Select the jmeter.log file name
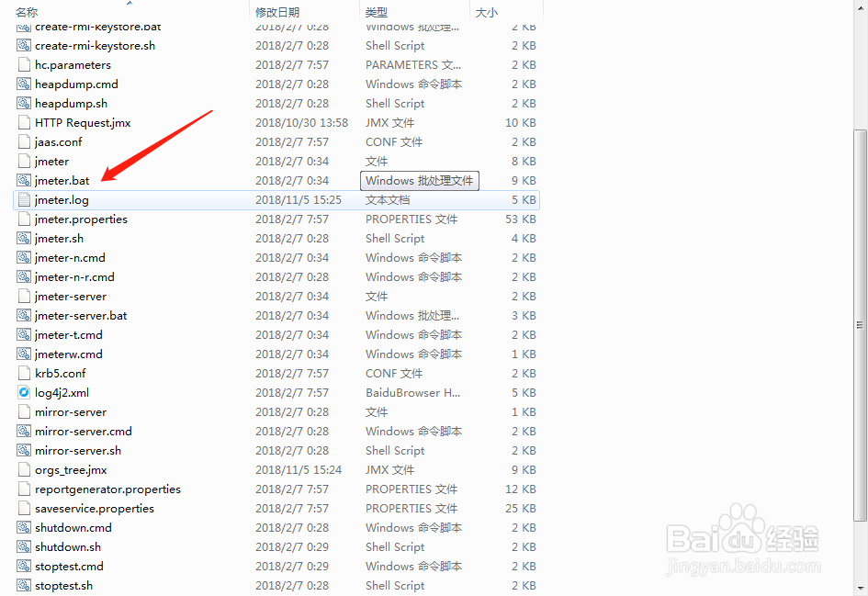 pyautogui.click(x=62, y=200)
